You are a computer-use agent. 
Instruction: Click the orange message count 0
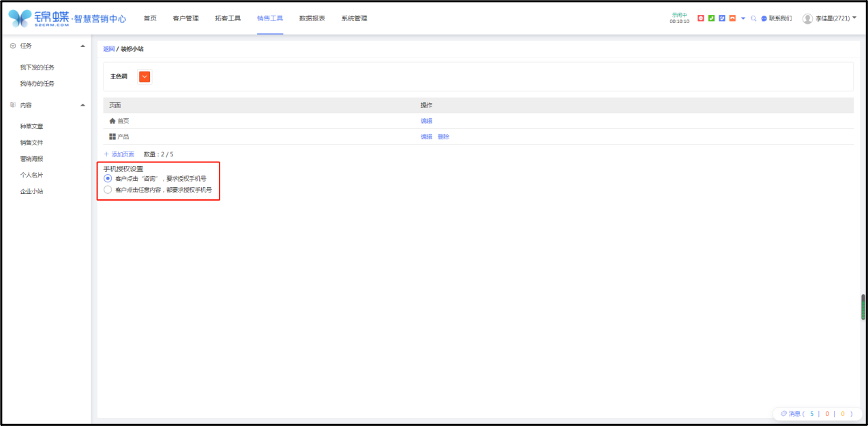tap(843, 414)
